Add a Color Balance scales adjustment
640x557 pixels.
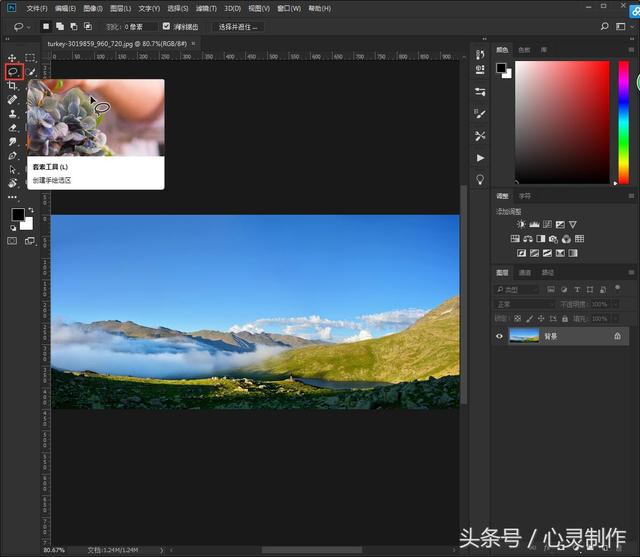(528, 239)
